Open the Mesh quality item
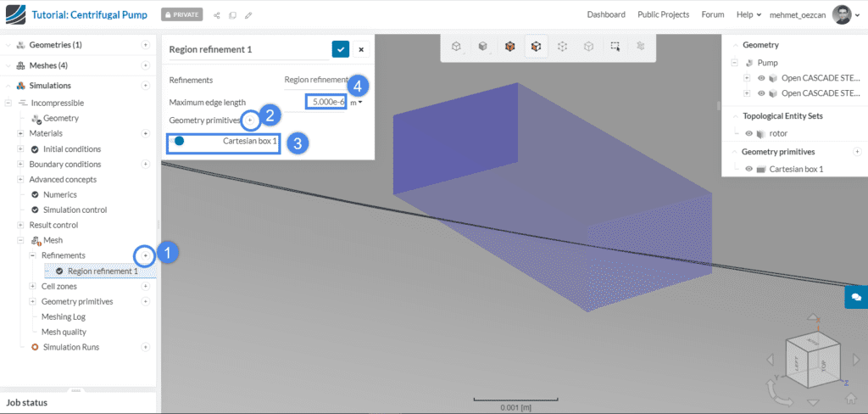868x414 pixels. tap(64, 332)
